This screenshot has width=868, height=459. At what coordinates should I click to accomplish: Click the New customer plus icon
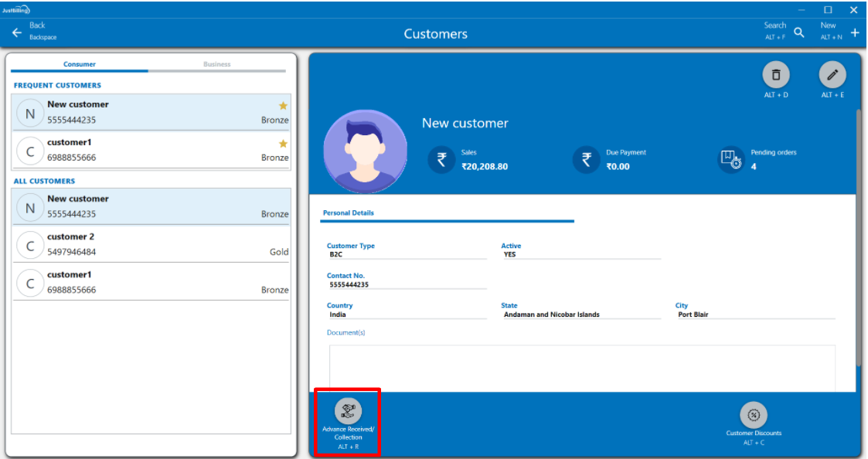[x=854, y=32]
